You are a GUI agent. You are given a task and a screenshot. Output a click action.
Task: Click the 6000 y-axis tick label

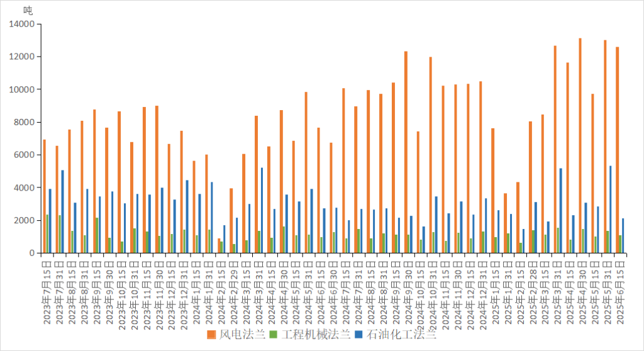25,155
